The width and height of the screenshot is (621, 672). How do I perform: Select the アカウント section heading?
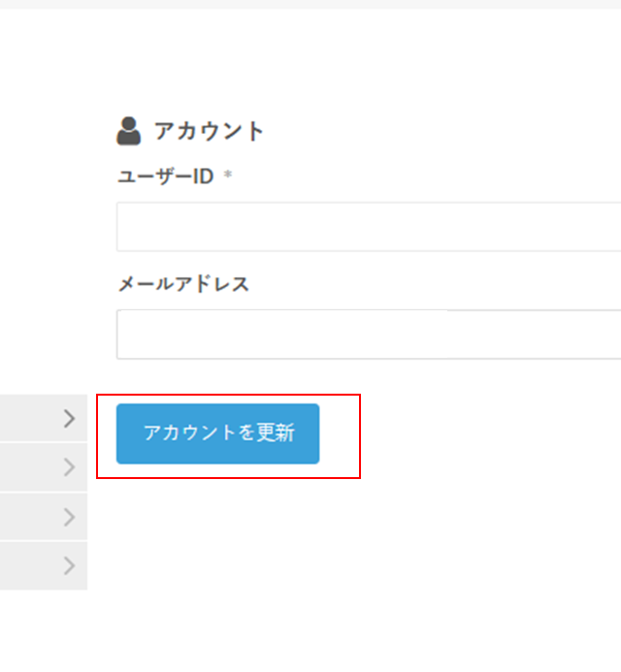coord(209,131)
